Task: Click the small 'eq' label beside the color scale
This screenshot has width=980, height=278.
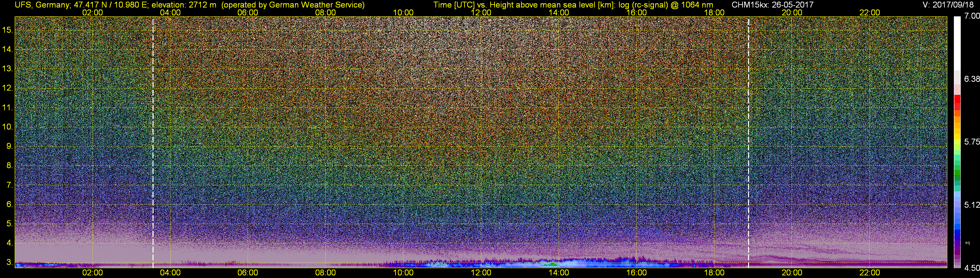Action: 968,243
